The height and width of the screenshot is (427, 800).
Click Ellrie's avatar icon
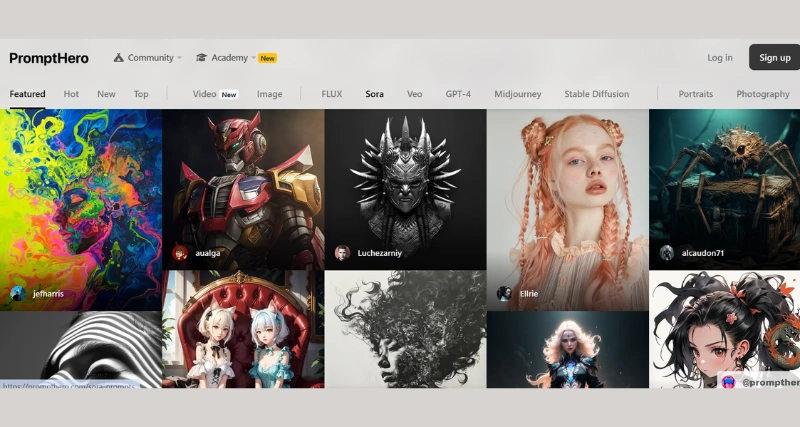click(504, 294)
